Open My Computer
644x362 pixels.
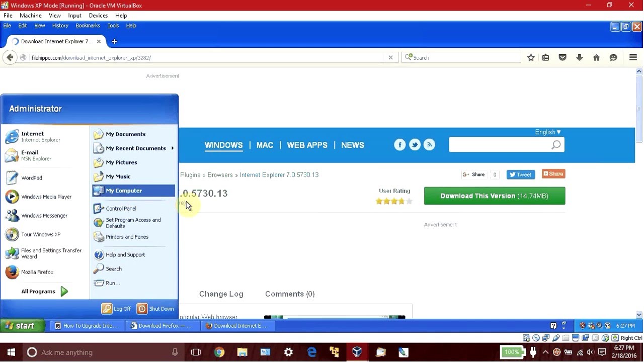pyautogui.click(x=133, y=191)
